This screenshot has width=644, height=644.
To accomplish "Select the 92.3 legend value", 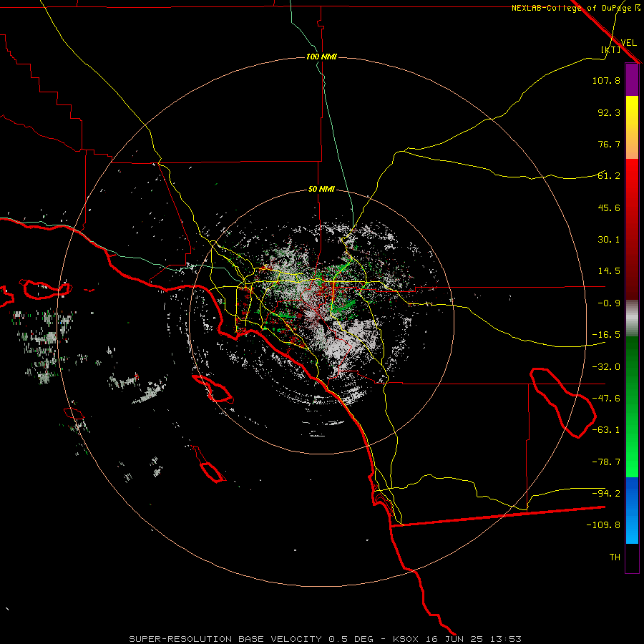I will point(609,112).
